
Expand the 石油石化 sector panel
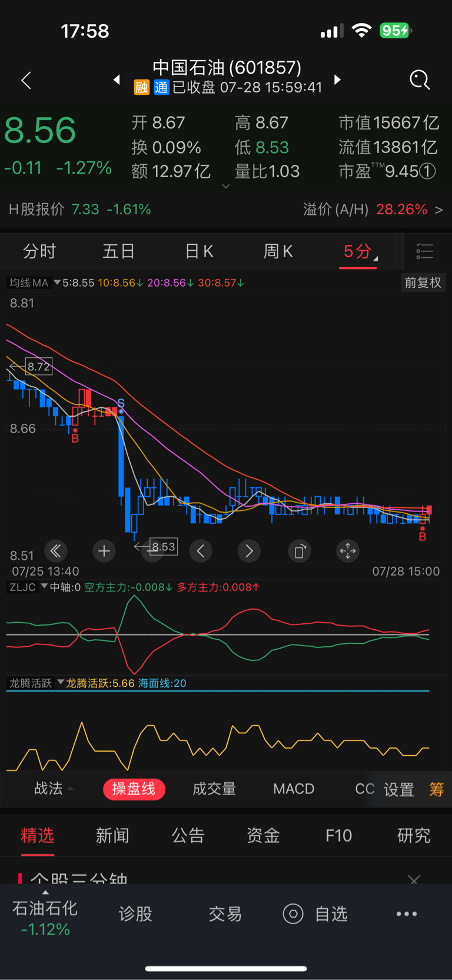[x=45, y=917]
